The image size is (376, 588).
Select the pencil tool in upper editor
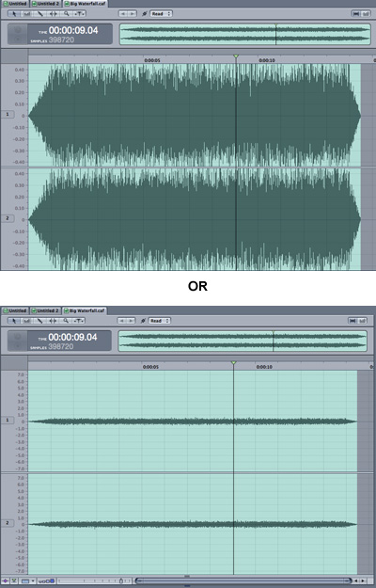tap(40, 14)
